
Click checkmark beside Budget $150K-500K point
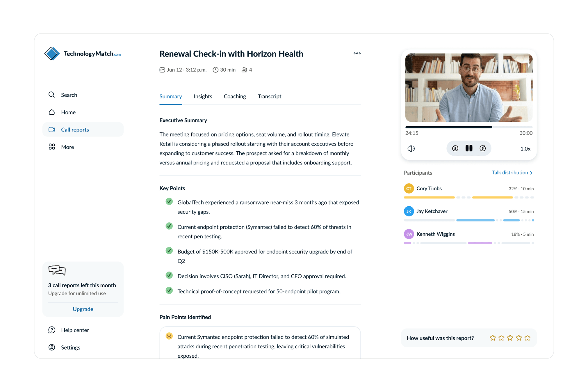[x=169, y=251]
